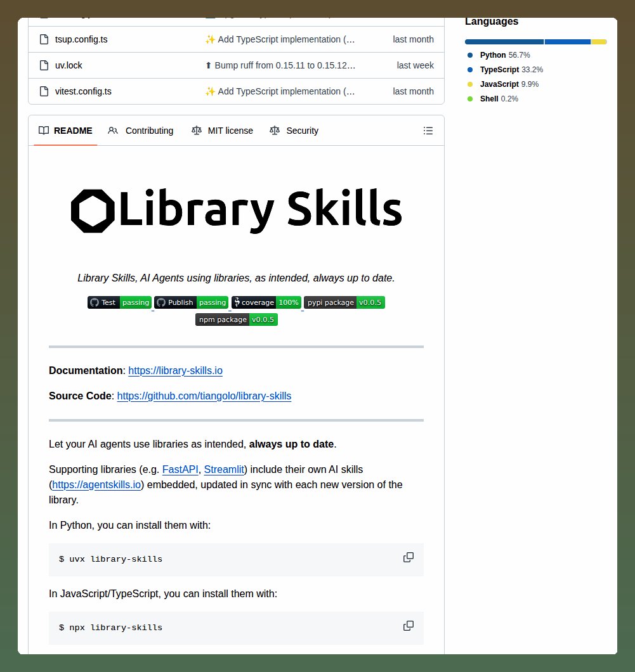
Task: Click yellow JavaScript segment of languages bar
Action: click(x=599, y=42)
